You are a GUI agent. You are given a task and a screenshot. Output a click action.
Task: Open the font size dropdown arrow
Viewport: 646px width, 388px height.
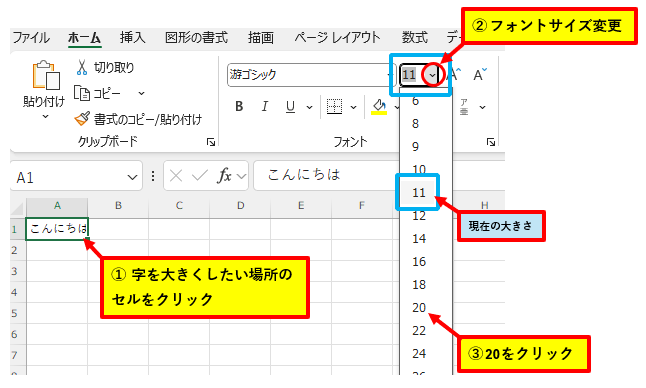tap(432, 75)
